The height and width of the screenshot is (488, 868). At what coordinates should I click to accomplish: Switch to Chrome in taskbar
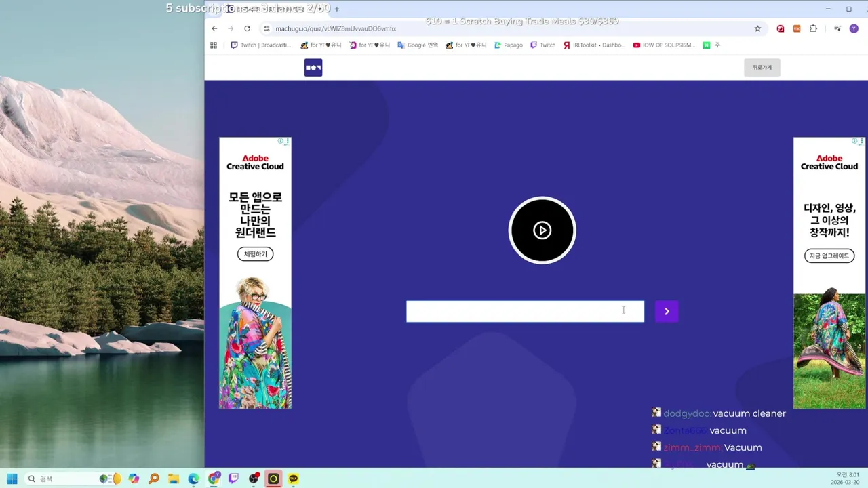tap(214, 479)
